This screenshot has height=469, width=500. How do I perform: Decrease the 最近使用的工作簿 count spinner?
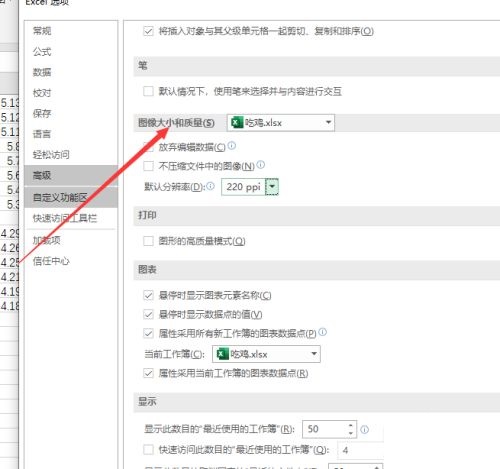tap(351, 433)
